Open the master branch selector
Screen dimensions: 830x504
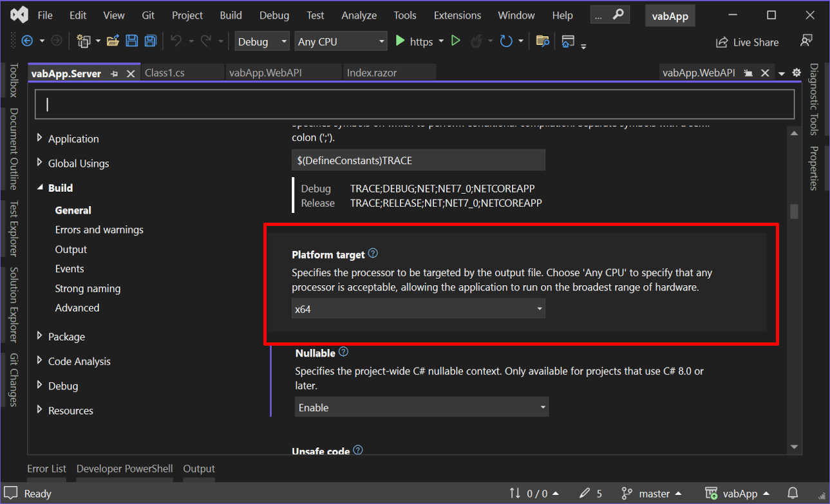(652, 493)
